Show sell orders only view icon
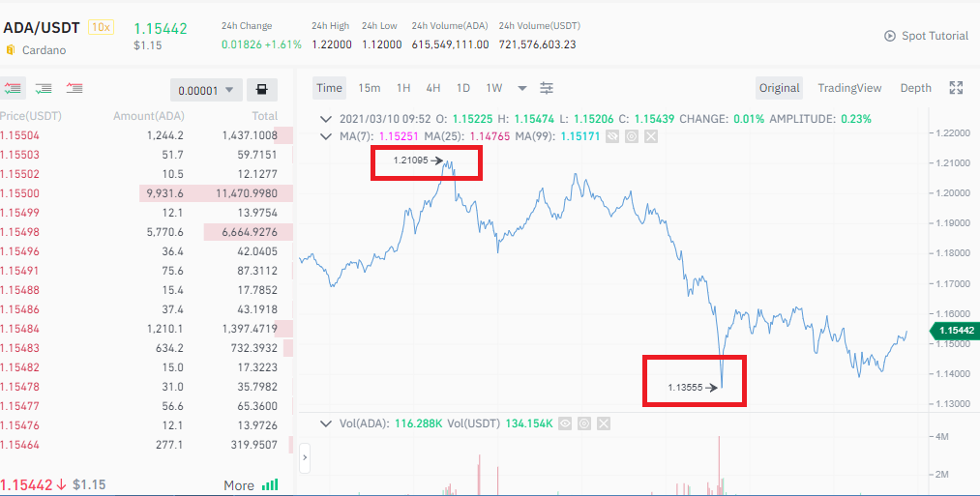Image resolution: width=980 pixels, height=496 pixels. pyautogui.click(x=74, y=89)
